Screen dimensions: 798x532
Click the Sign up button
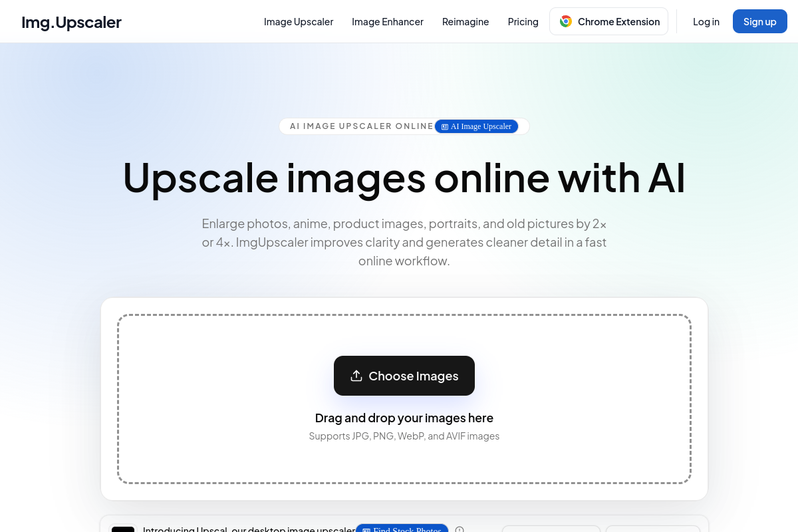[x=760, y=21]
